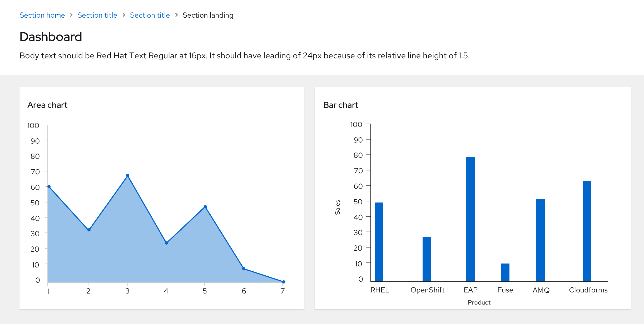Viewport: 644px width, 324px height.
Task: Select the area chart data point at x=1
Action: click(49, 187)
